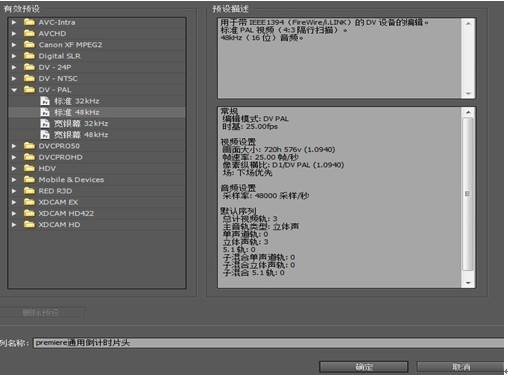This screenshot has height=375, width=508.
Task: Click the RED R3D folder icon
Action: tap(29, 191)
